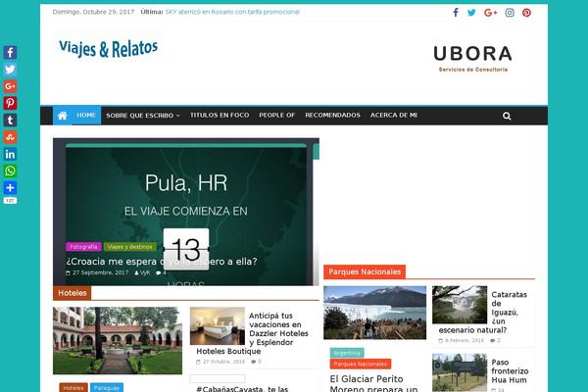Share via StumbleUpon in the left sidebar
The width and height of the screenshot is (588, 392).
click(10, 137)
